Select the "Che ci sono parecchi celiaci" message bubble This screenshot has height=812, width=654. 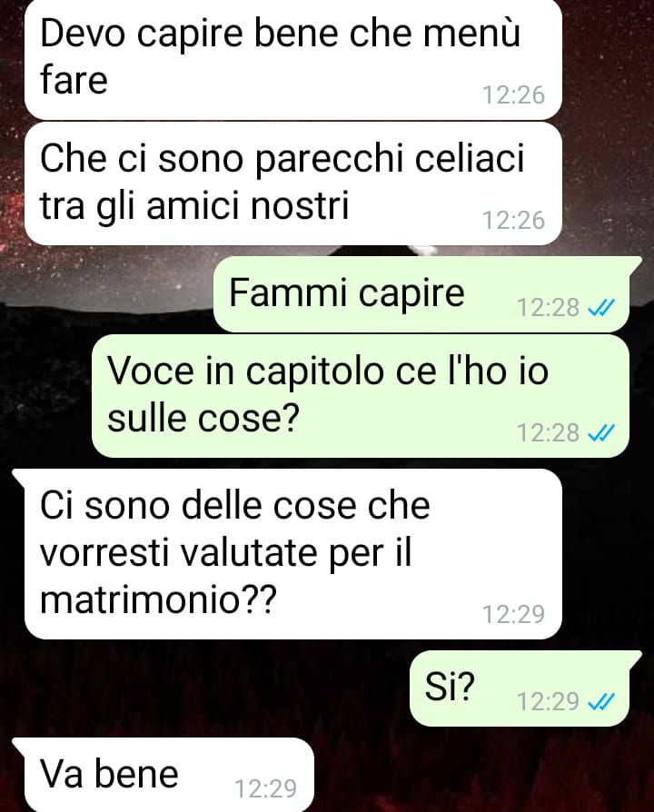coord(293,183)
